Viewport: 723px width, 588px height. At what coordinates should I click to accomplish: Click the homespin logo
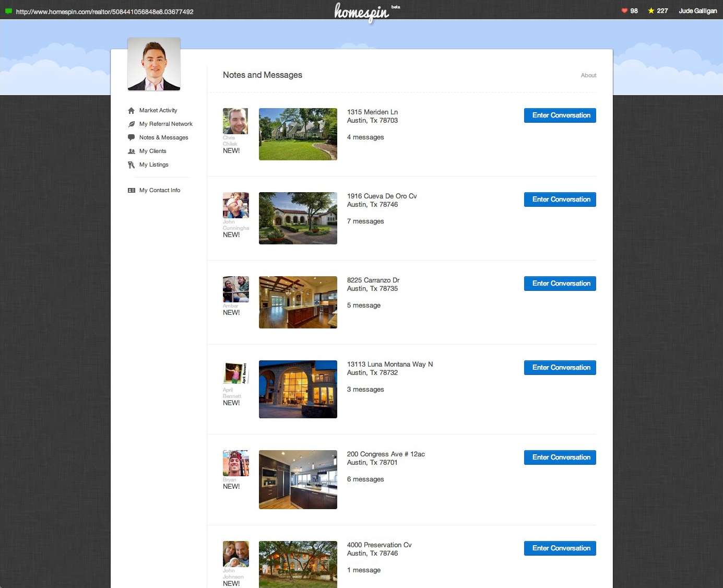(362, 12)
